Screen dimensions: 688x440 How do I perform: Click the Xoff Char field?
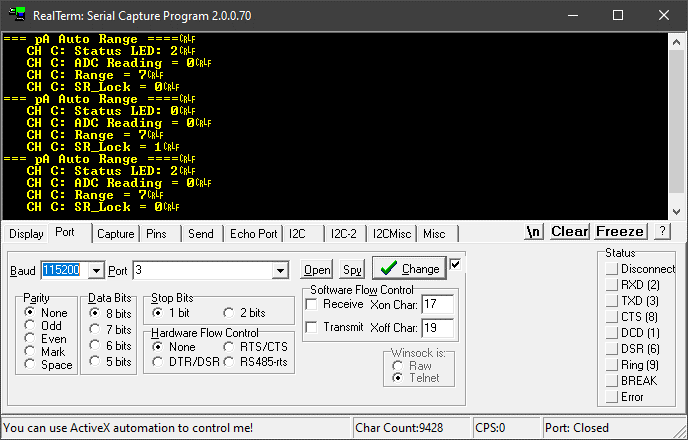pyautogui.click(x=437, y=328)
